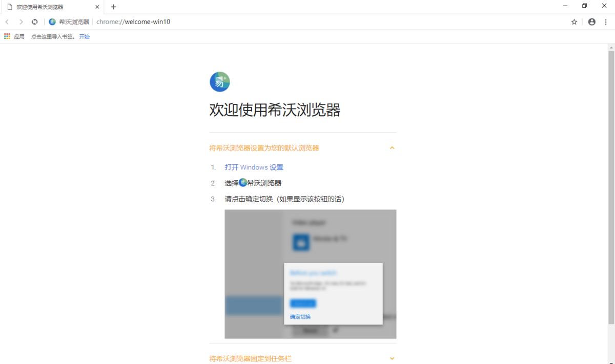Screen dimensions: 615x364
Task: Click inside the address bar
Action: coord(154,22)
